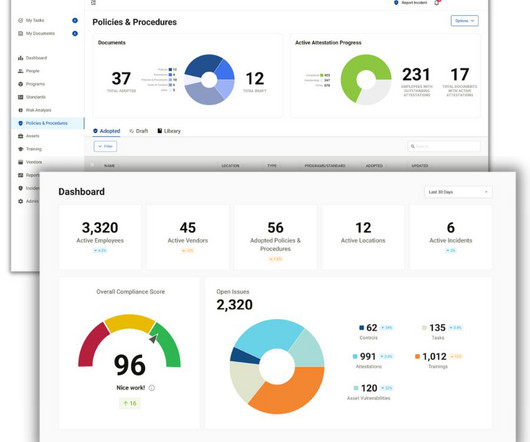
Task: Sort by the ADOPTED column header
Action: [374, 166]
